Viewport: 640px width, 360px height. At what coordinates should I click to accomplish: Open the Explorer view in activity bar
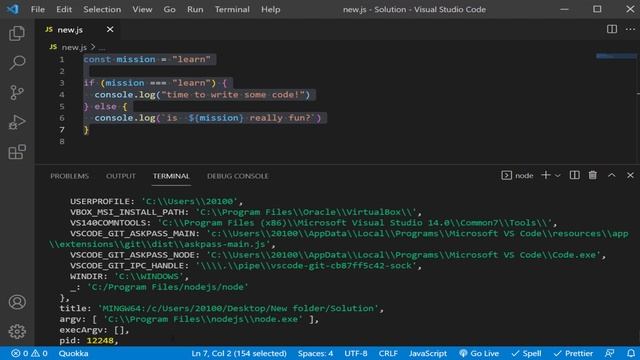tap(17, 33)
